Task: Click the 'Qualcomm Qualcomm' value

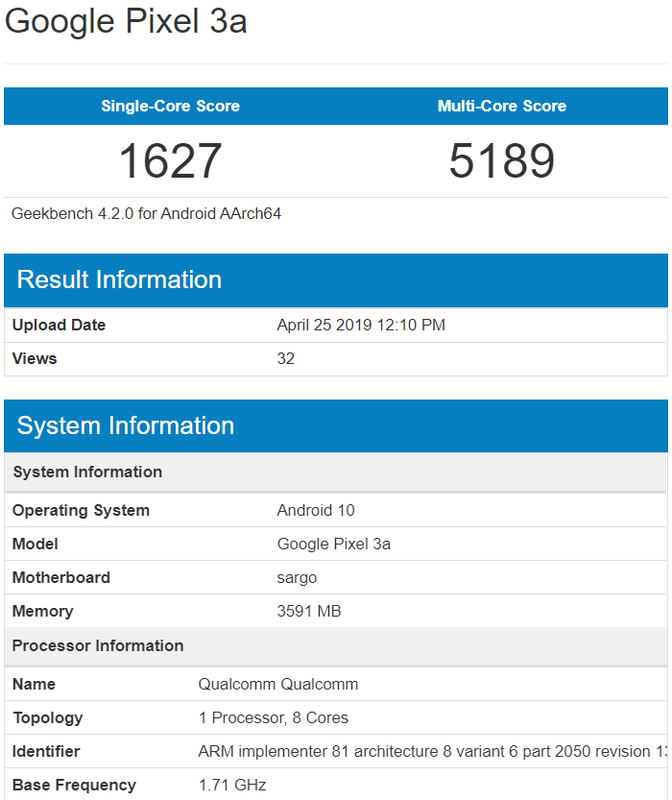Action: click(278, 684)
